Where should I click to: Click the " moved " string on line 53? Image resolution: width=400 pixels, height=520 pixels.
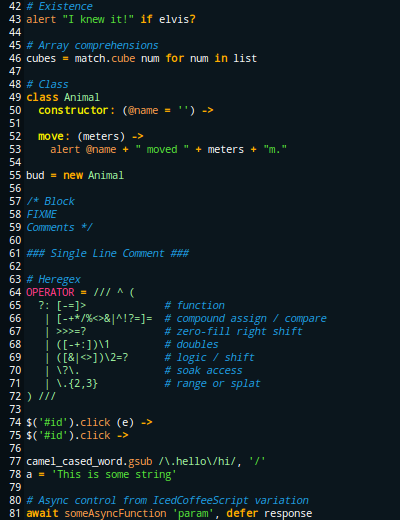162,149
